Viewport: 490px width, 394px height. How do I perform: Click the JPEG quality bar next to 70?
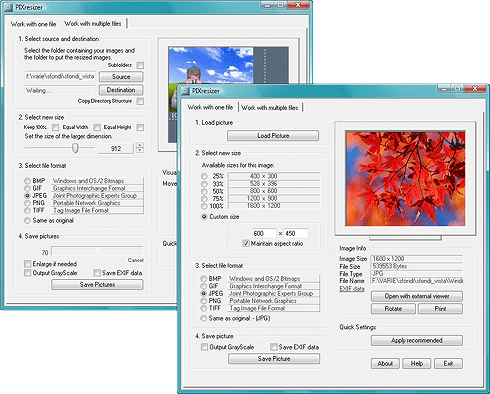(x=97, y=251)
